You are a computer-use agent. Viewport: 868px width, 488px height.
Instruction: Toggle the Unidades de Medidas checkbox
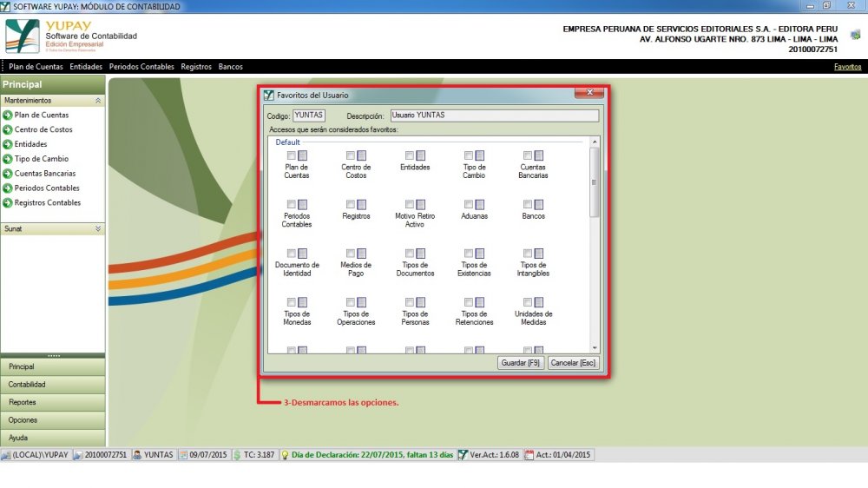click(x=528, y=302)
